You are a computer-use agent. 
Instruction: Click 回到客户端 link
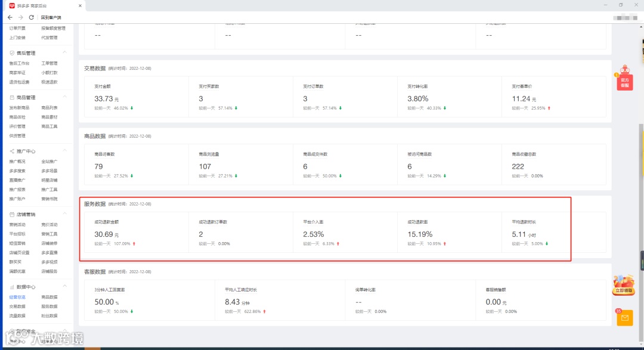tap(51, 18)
